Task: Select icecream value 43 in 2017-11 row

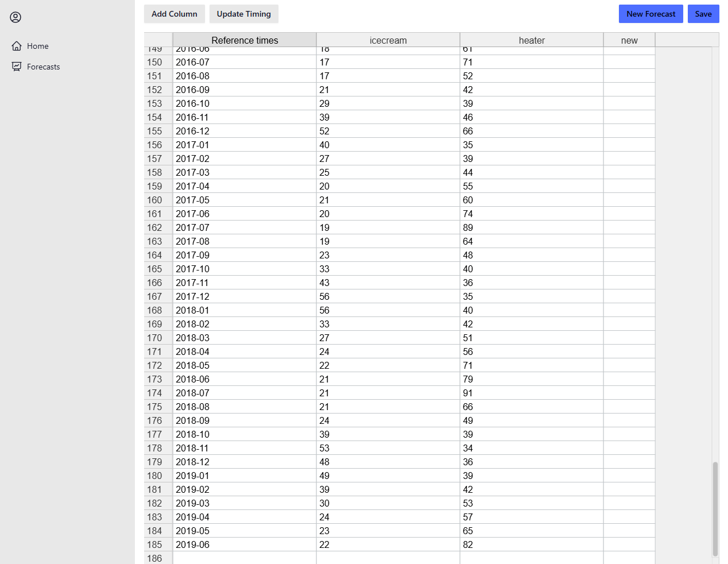Action: 388,283
